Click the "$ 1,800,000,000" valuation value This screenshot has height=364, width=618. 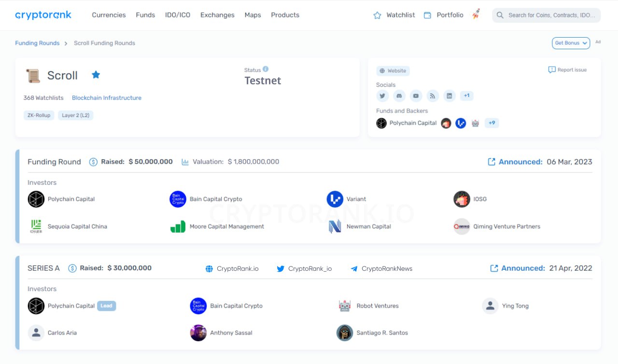coord(253,162)
